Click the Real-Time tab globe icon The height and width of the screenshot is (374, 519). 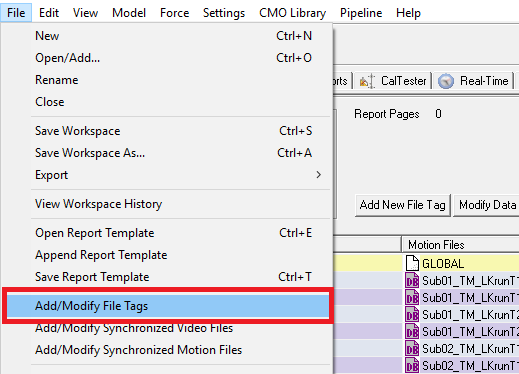tap(446, 81)
